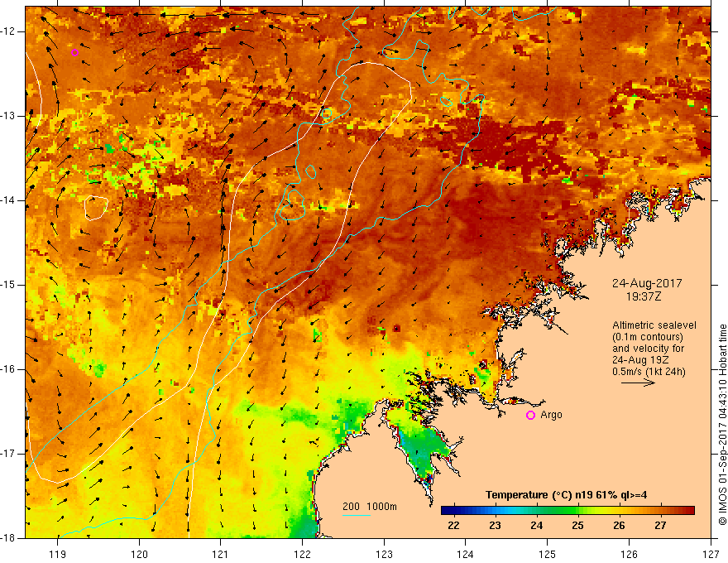This screenshot has height=563, width=728.
Task: Click the "19:37Z" time label
Action: (x=644, y=296)
